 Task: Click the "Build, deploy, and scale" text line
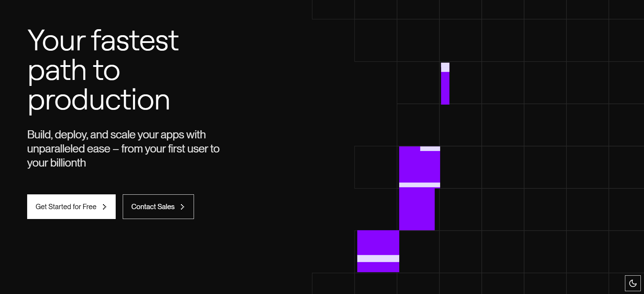[116, 135]
